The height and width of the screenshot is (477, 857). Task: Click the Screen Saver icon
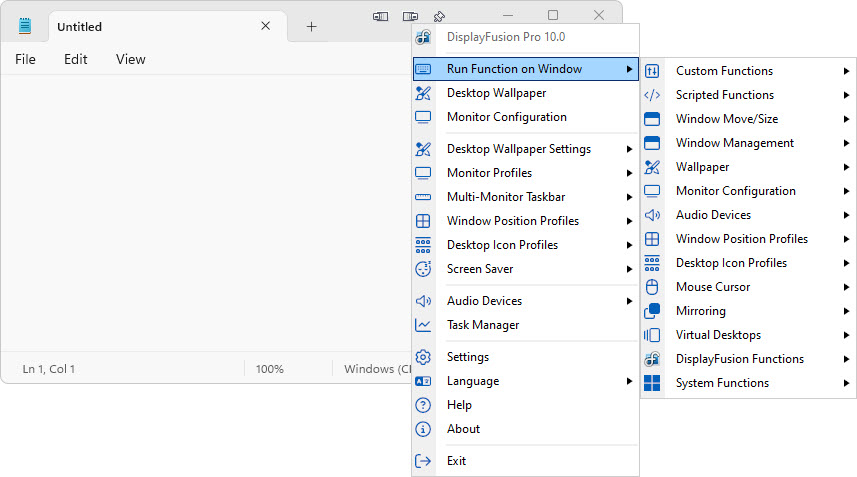[423, 269]
